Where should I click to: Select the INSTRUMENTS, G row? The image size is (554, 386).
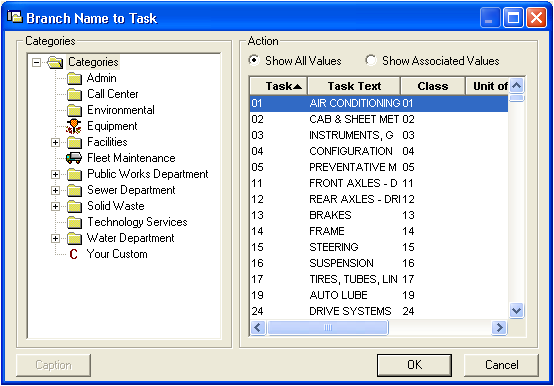coord(379,135)
